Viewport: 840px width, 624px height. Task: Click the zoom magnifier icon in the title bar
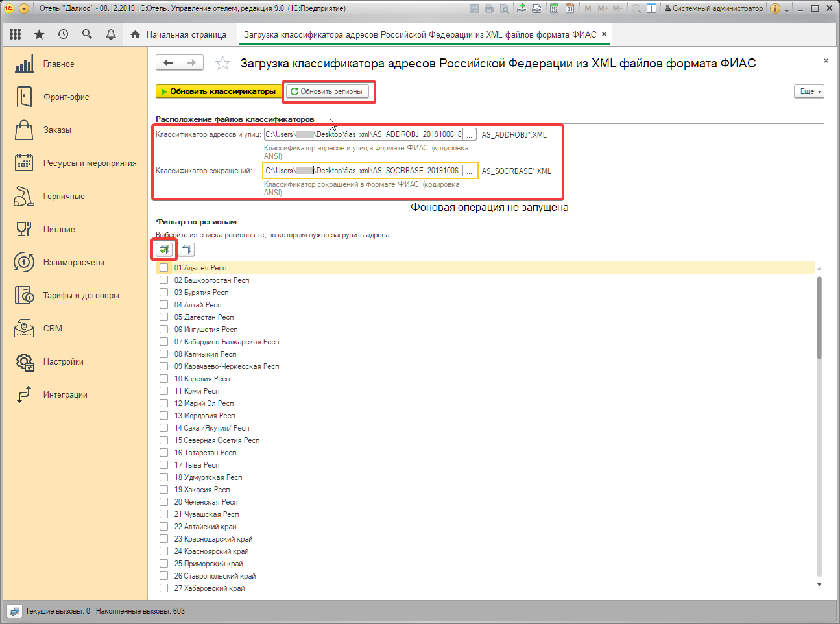(x=636, y=8)
